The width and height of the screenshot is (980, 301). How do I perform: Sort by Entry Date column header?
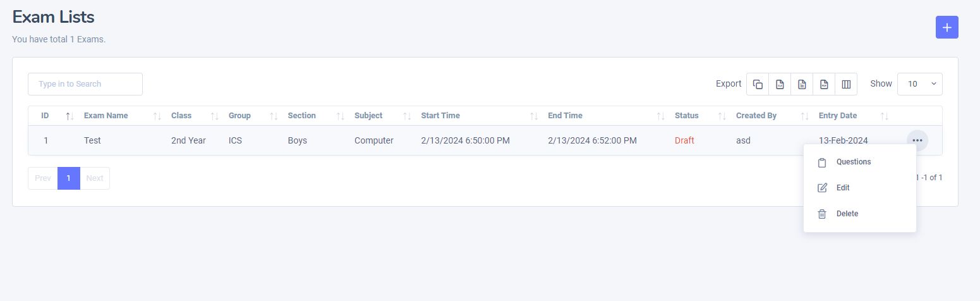coord(838,116)
